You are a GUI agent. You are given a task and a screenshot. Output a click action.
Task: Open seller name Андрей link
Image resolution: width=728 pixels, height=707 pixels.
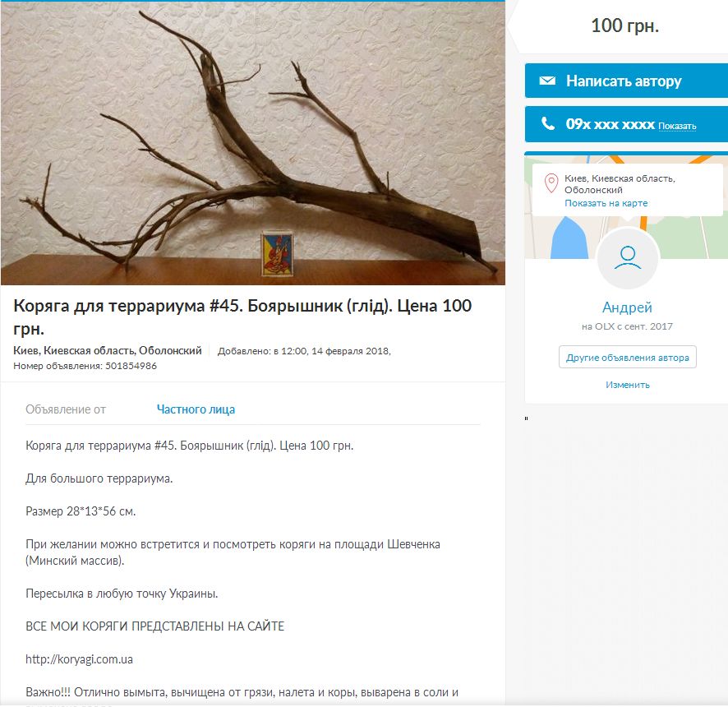coord(627,307)
